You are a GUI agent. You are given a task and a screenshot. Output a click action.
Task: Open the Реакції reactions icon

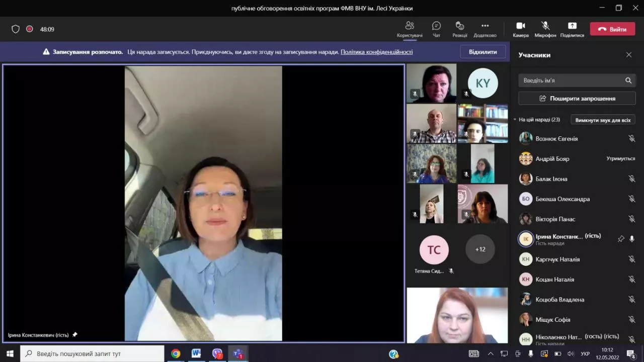[x=459, y=26]
